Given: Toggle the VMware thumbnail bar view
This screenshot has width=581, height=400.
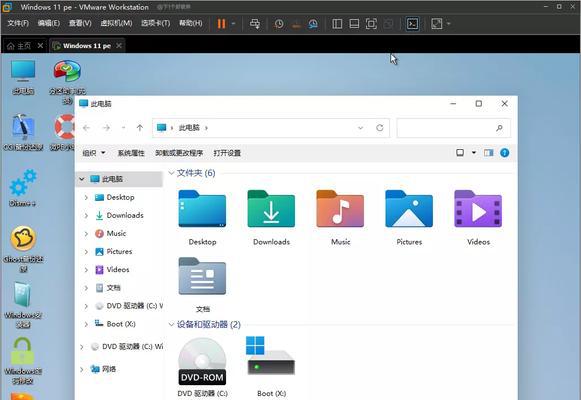Looking at the screenshot, I should (354, 24).
